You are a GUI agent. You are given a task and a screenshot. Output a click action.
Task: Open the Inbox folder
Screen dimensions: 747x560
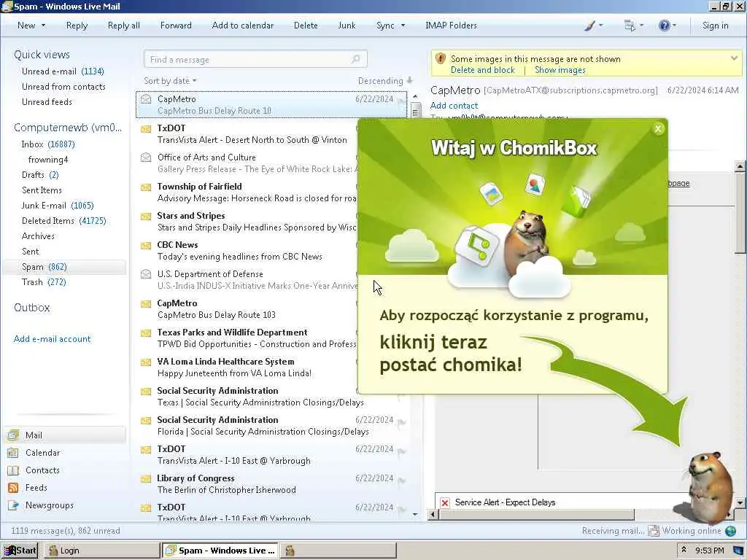pos(47,144)
